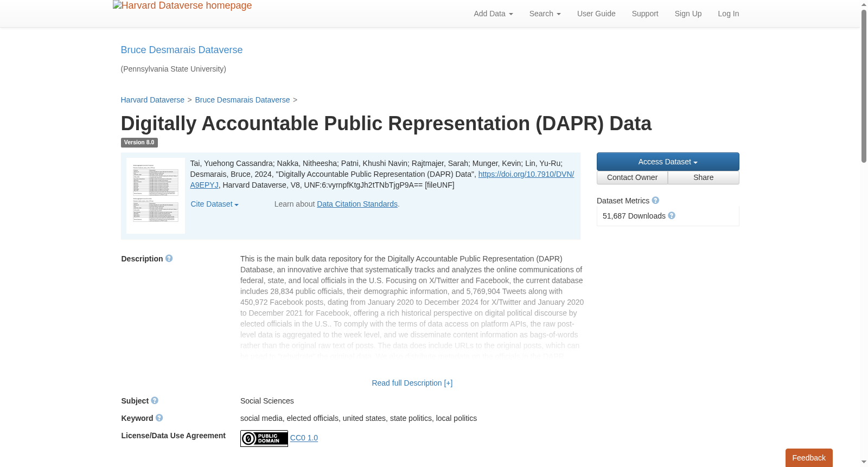
Task: Open the Support menu item
Action: pos(645,14)
